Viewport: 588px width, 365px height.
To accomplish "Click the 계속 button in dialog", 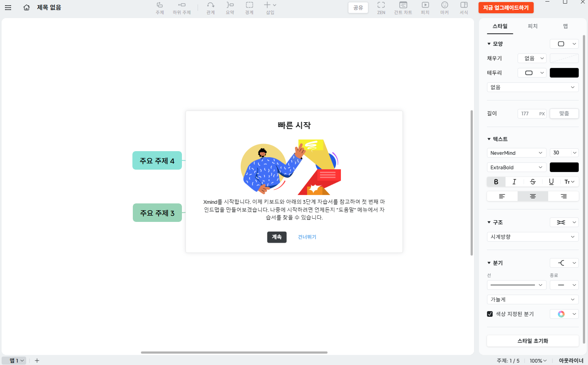I will tap(276, 237).
